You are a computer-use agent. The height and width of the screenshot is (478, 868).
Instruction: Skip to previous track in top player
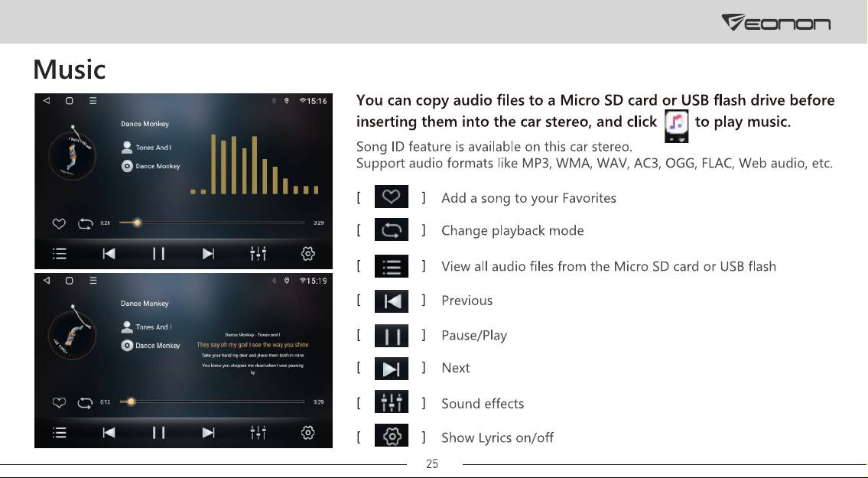tap(109, 254)
